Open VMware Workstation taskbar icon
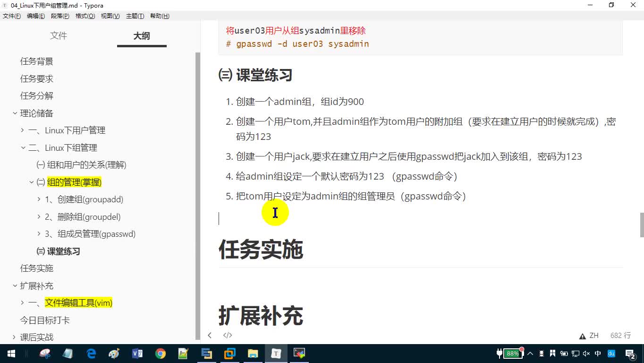The width and height of the screenshot is (644, 363). 230,354
